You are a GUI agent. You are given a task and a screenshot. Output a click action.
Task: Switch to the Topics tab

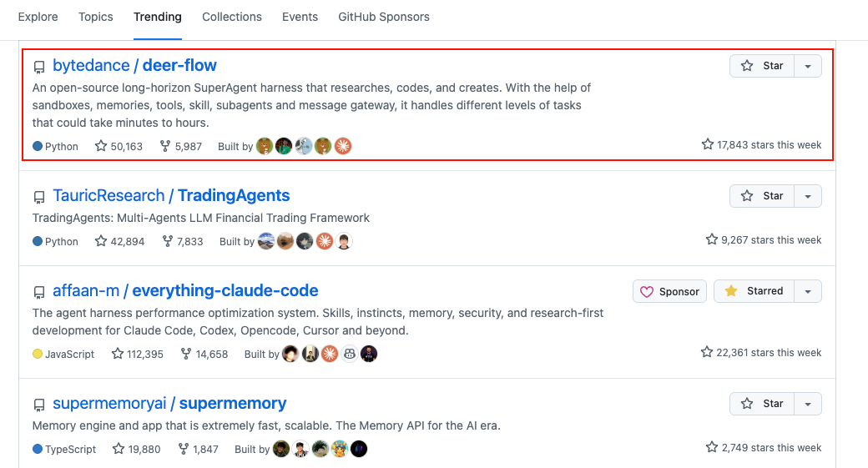(x=96, y=17)
